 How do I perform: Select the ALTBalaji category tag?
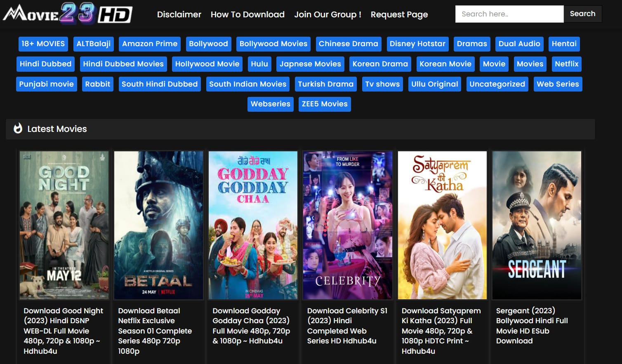94,44
